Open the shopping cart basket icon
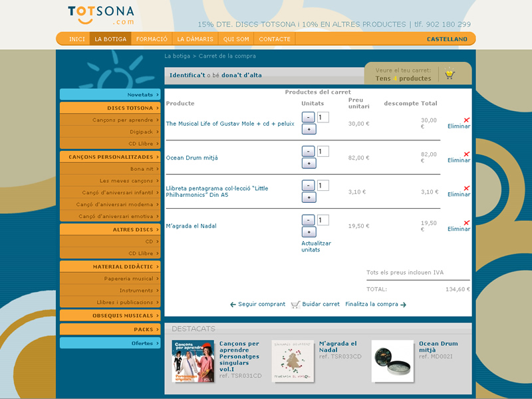 [450, 74]
